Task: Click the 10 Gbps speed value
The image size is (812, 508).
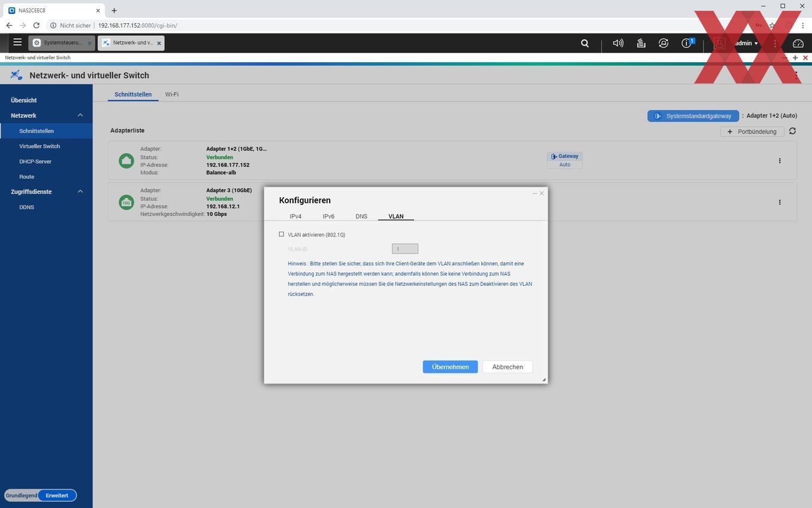Action: tap(216, 214)
